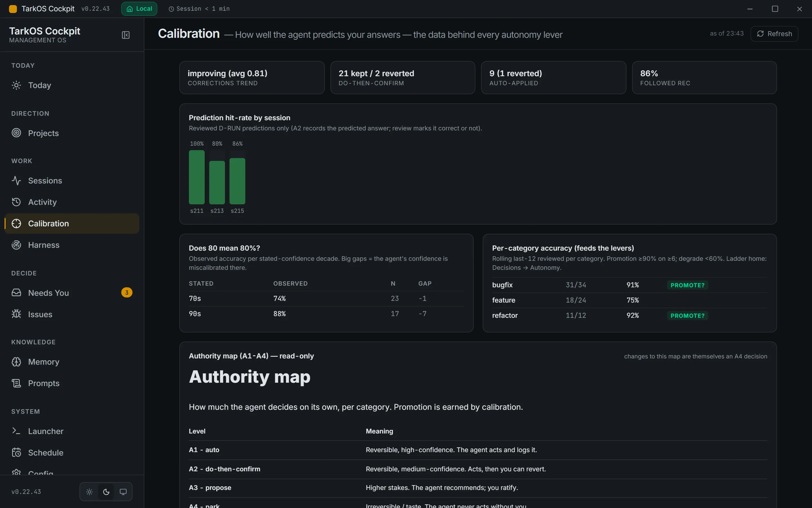Click the Calibration crosshair icon
This screenshot has width=812, height=508.
(16, 224)
